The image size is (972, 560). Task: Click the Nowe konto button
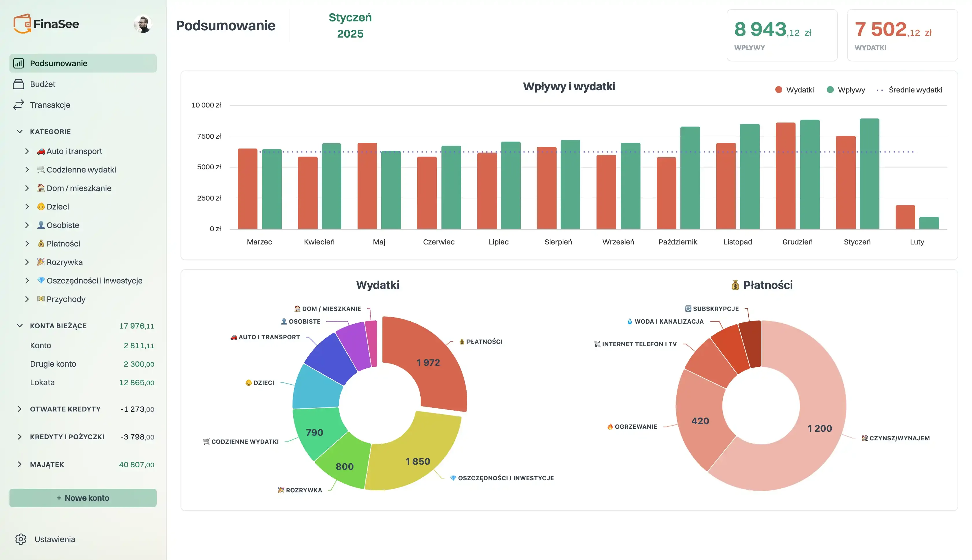click(x=82, y=497)
